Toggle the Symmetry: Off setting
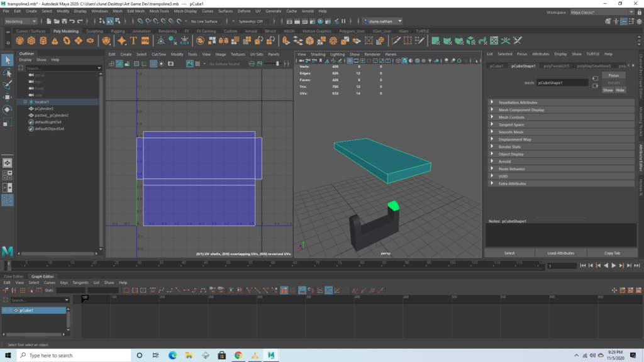 250,21
